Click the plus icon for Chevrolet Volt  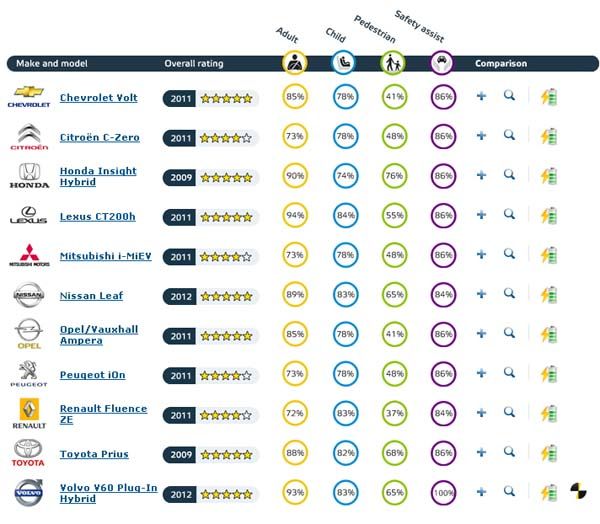point(481,96)
